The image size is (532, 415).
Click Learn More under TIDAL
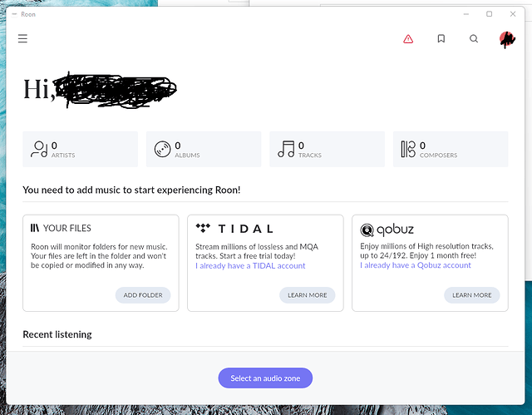pyautogui.click(x=308, y=295)
